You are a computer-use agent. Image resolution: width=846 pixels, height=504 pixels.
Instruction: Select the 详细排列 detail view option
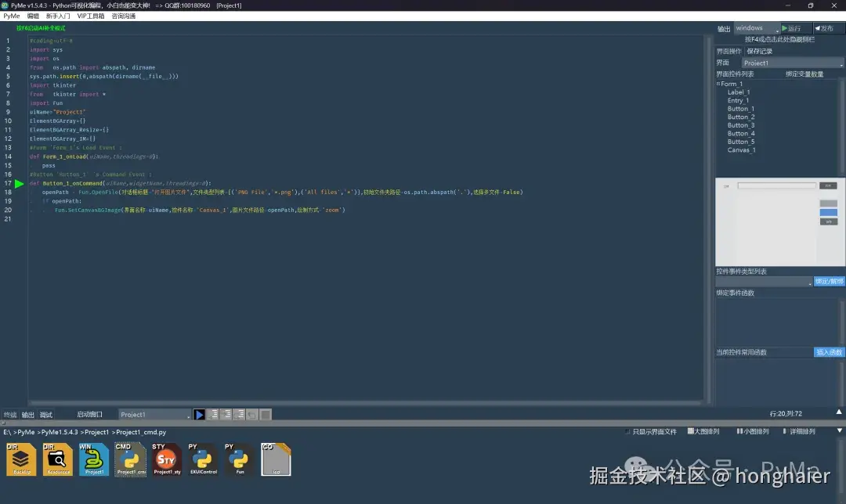click(798, 431)
